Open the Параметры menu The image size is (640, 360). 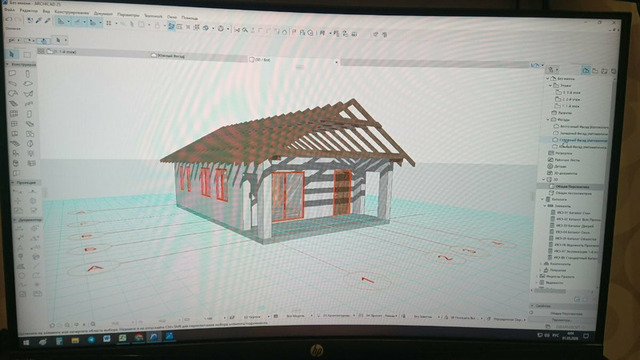128,15
